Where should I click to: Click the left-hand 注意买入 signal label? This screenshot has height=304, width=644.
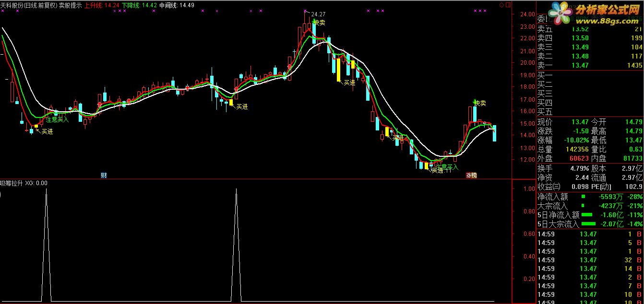coord(58,119)
